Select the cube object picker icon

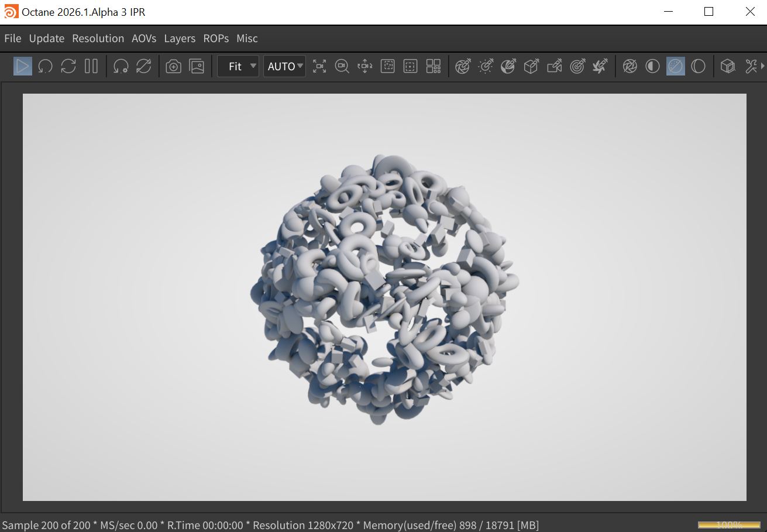pos(531,66)
